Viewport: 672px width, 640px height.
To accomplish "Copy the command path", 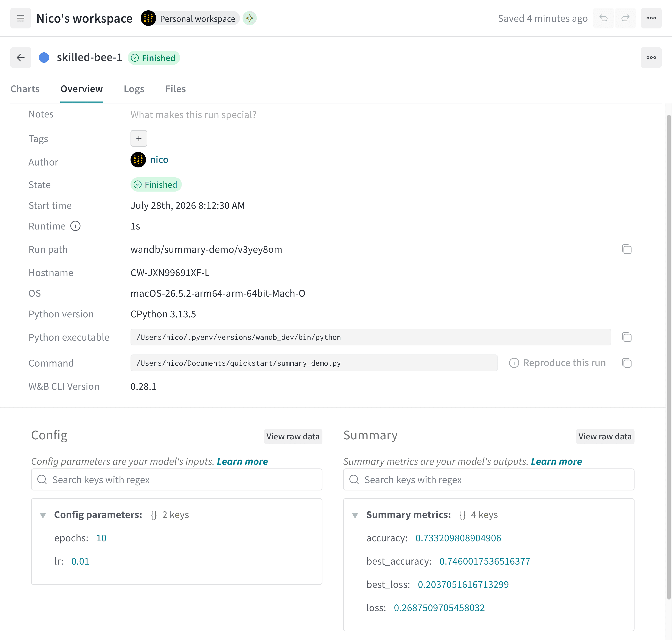I will click(627, 363).
